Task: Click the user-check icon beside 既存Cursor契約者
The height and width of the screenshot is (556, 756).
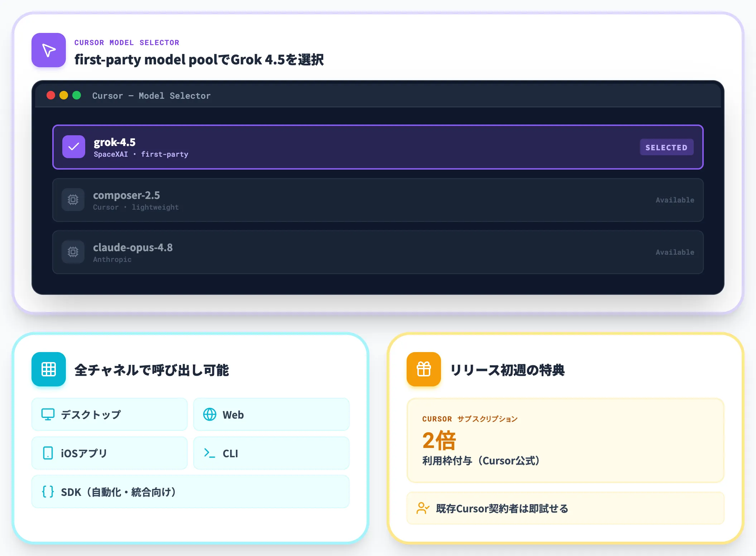Action: 423,508
